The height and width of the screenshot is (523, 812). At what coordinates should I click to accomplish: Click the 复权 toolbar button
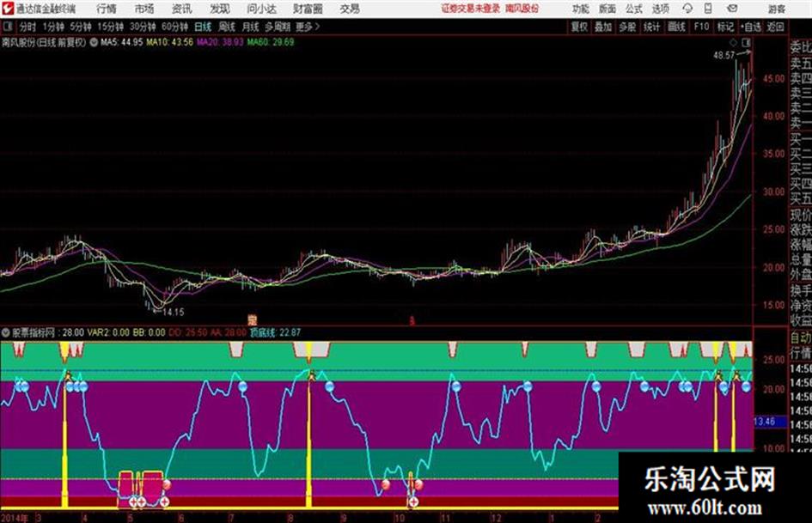(579, 27)
